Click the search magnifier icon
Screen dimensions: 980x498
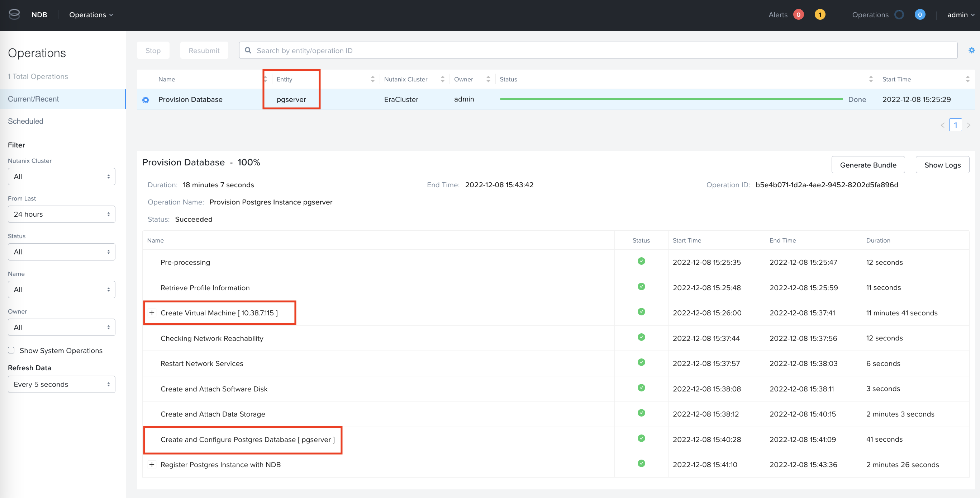pos(248,50)
